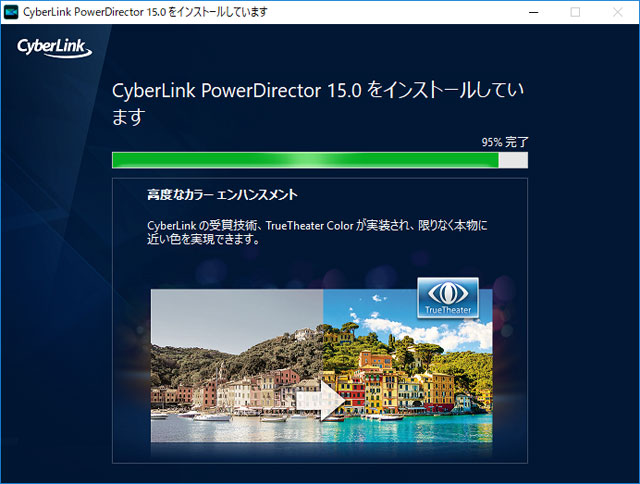Screen dimensions: 640x484
Task: Click the TrueTheater eye badge icon
Action: [448, 298]
